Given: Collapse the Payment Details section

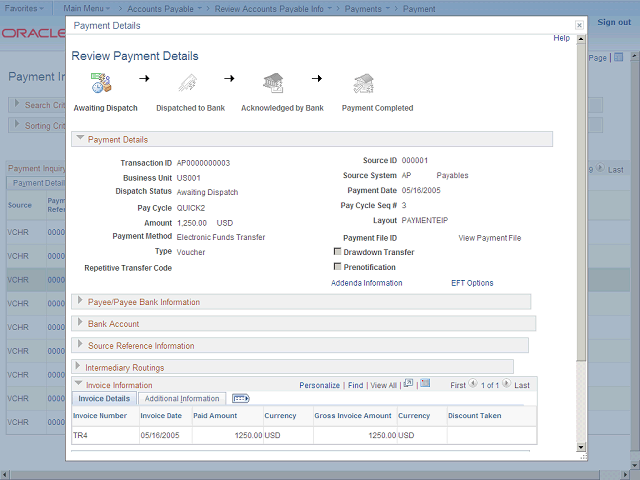Looking at the screenshot, I should point(80,138).
